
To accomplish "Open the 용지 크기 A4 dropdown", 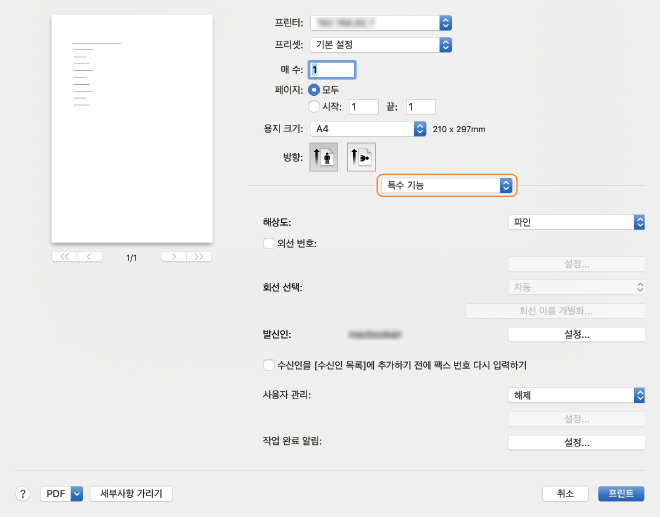I will pos(368,129).
